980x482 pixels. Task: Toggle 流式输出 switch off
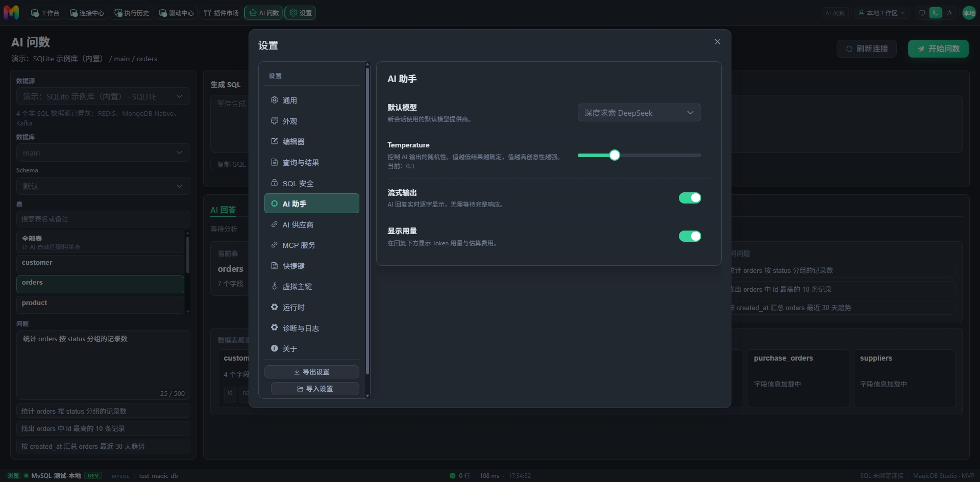[690, 198]
